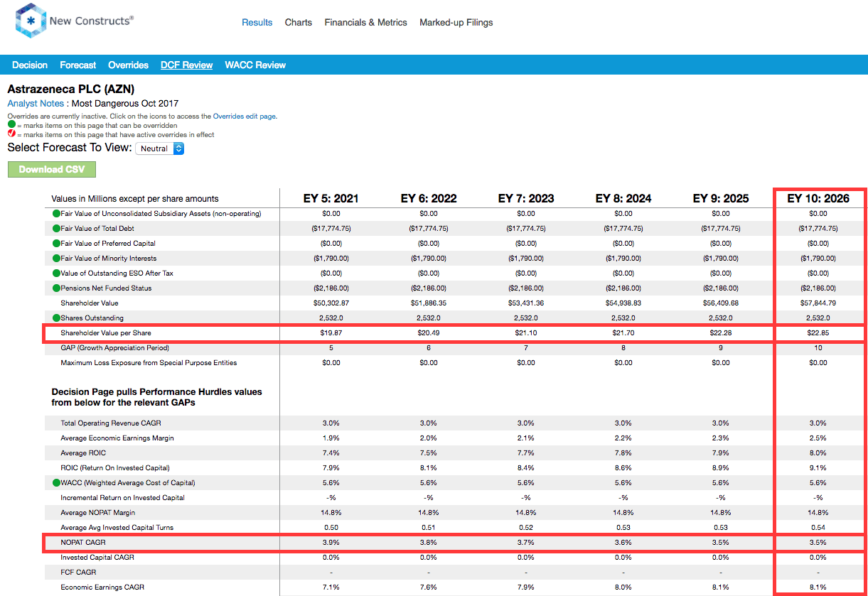Image resolution: width=868 pixels, height=596 pixels.
Task: Click the Average Economic Earnings Margin label
Action: pyautogui.click(x=117, y=438)
